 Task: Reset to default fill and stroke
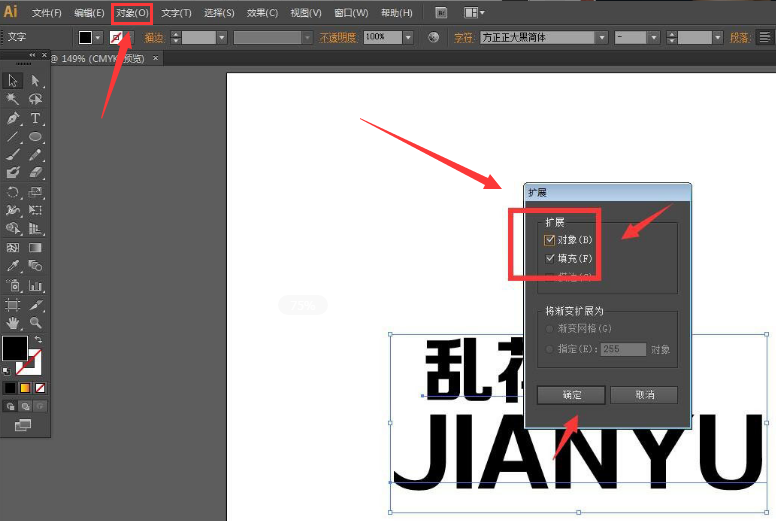(x=6, y=371)
